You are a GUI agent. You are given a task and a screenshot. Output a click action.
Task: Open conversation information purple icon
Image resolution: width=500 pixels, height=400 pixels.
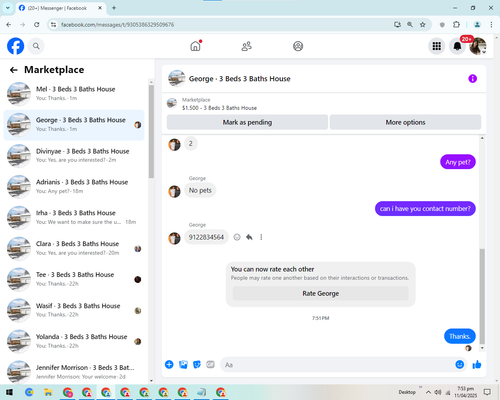pyautogui.click(x=472, y=79)
